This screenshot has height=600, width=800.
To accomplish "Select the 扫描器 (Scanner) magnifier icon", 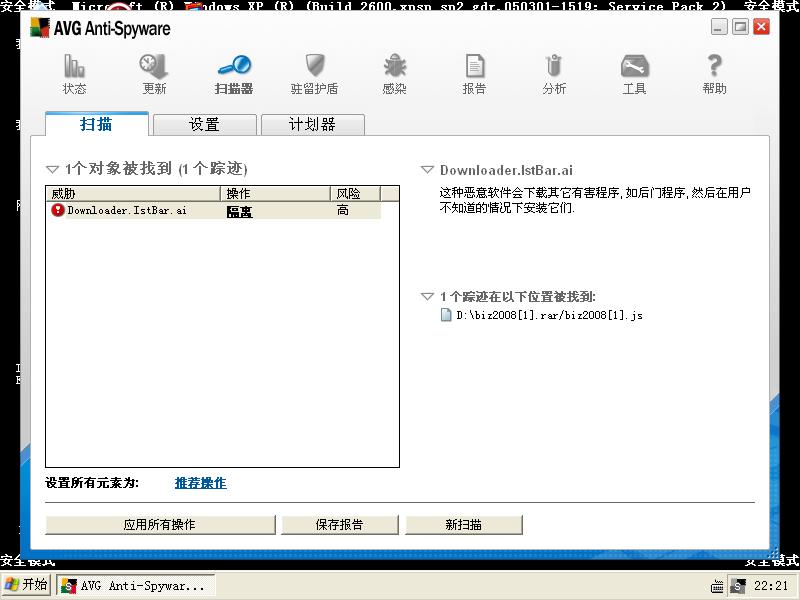I will click(234, 66).
